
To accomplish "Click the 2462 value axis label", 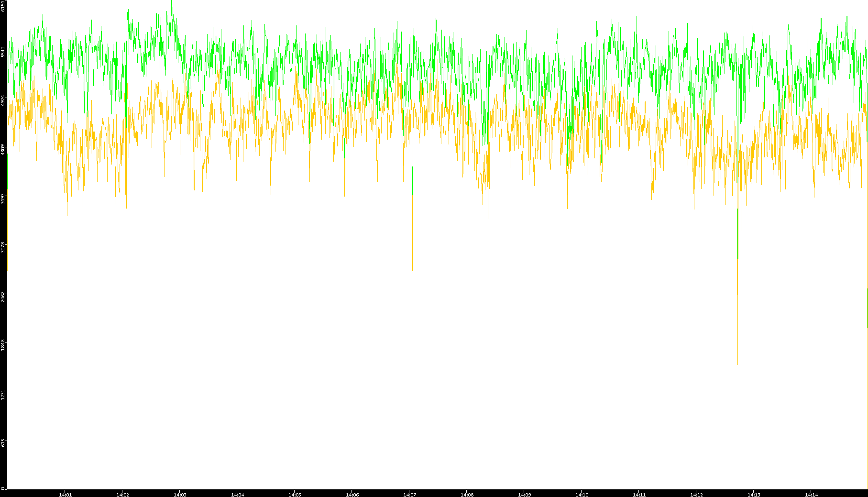I will tap(3, 297).
